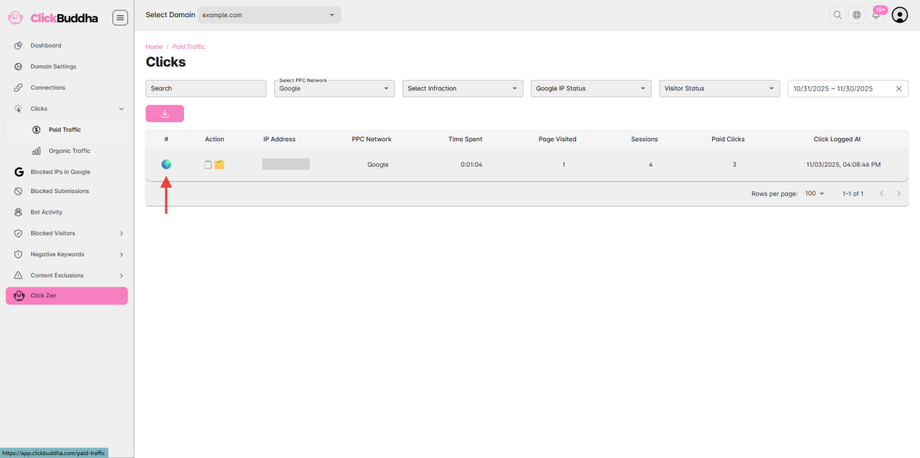This screenshot has height=458, width=920.
Task: Open the Google IP Status dropdown
Action: coord(591,89)
